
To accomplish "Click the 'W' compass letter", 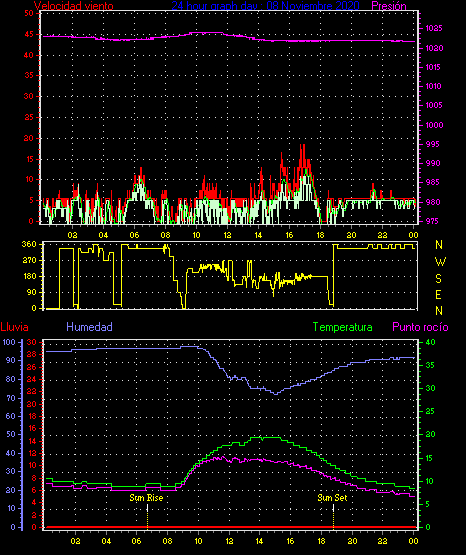I will [440, 262].
